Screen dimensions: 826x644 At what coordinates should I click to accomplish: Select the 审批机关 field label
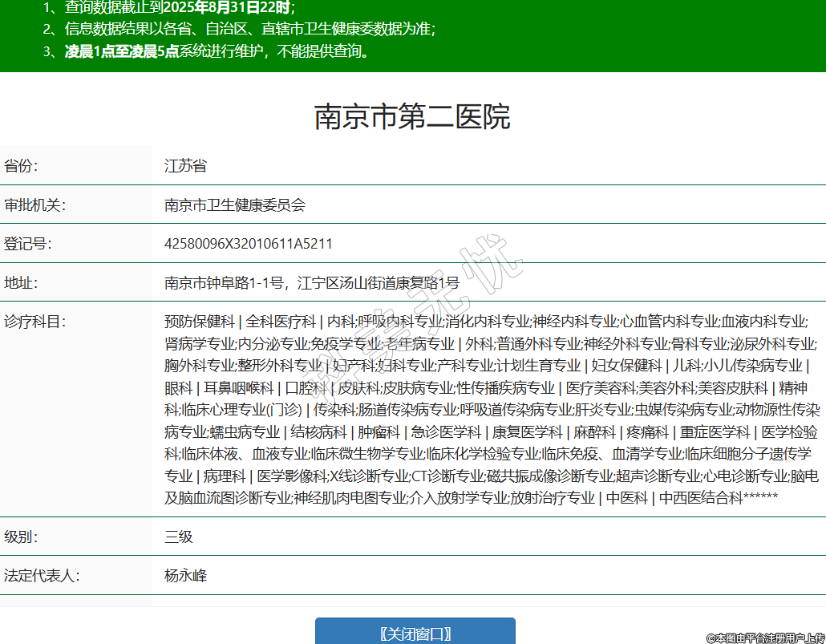point(34,205)
